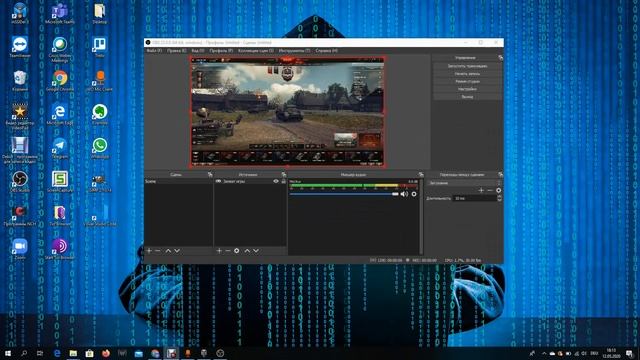Open File Explorer from the taskbar

[x=73, y=353]
